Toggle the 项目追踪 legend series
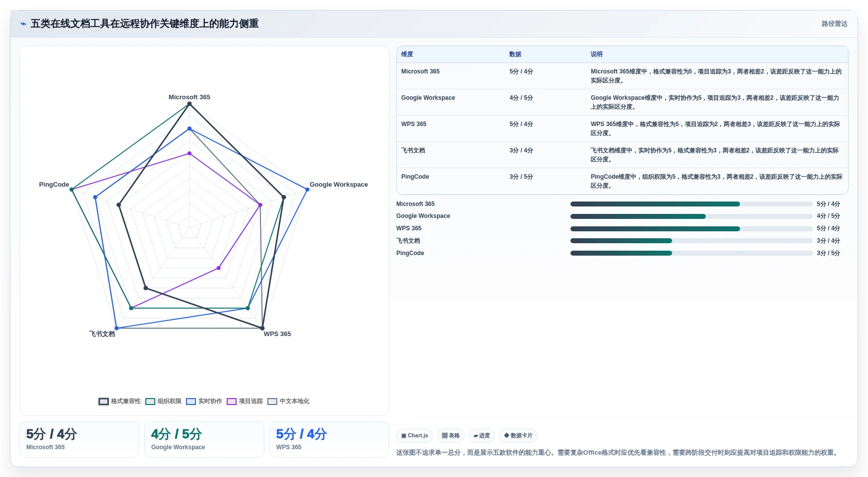The image size is (868, 477). click(245, 401)
